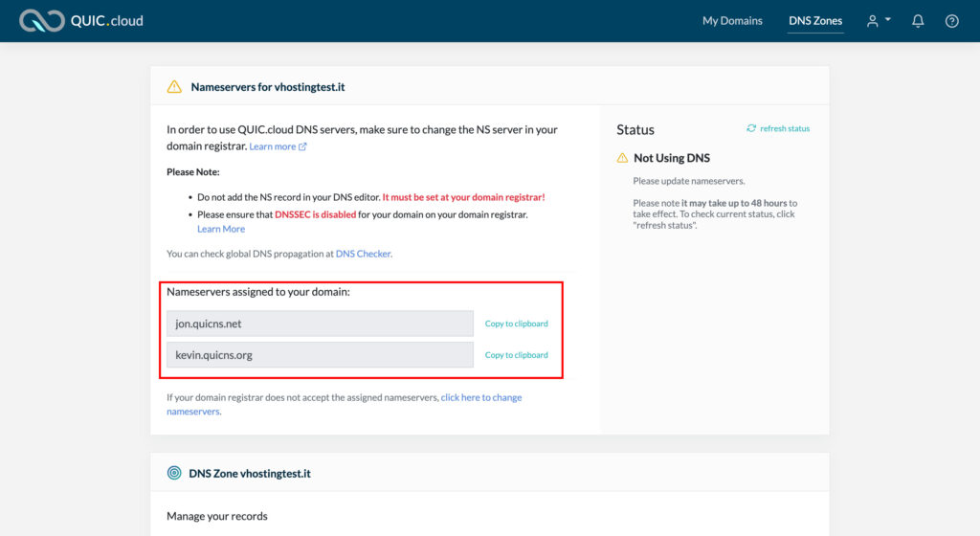Image resolution: width=980 pixels, height=536 pixels.
Task: Click the external link icon after Learn more
Action: click(302, 146)
